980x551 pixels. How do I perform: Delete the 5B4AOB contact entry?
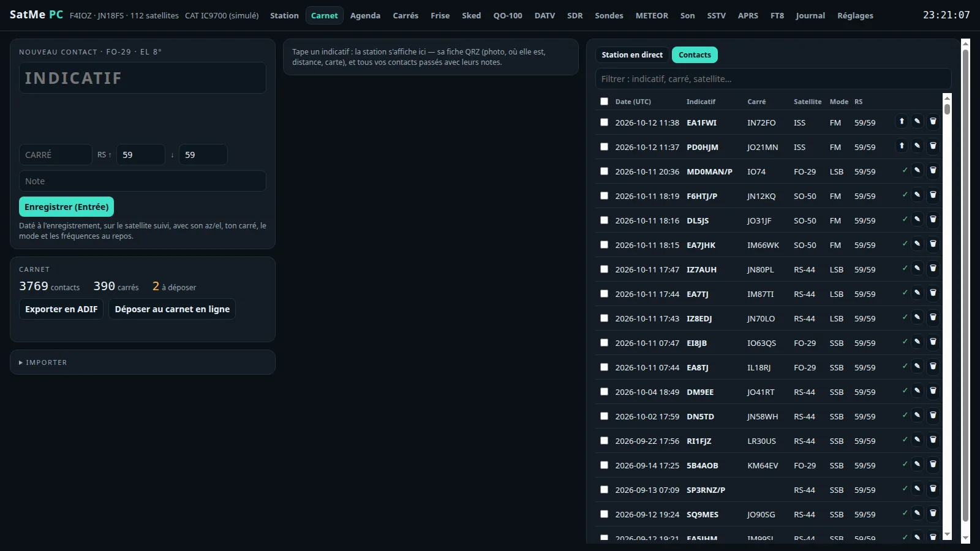click(x=933, y=464)
